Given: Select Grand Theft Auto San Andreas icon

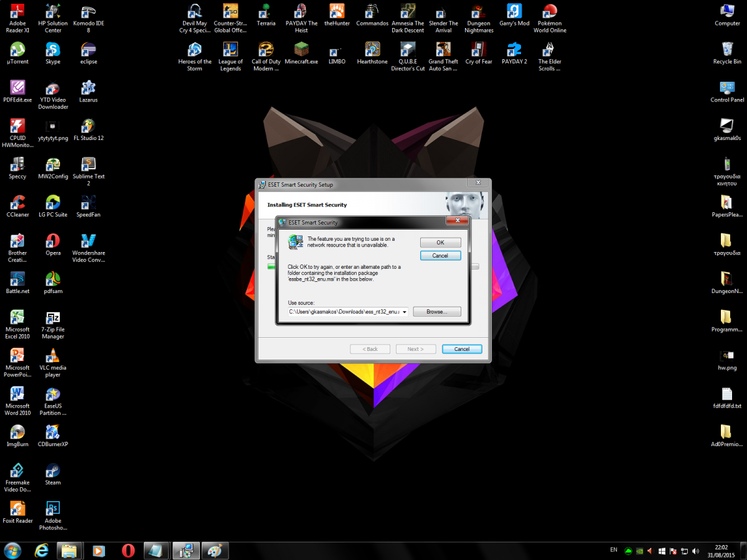Looking at the screenshot, I should coord(443,57).
